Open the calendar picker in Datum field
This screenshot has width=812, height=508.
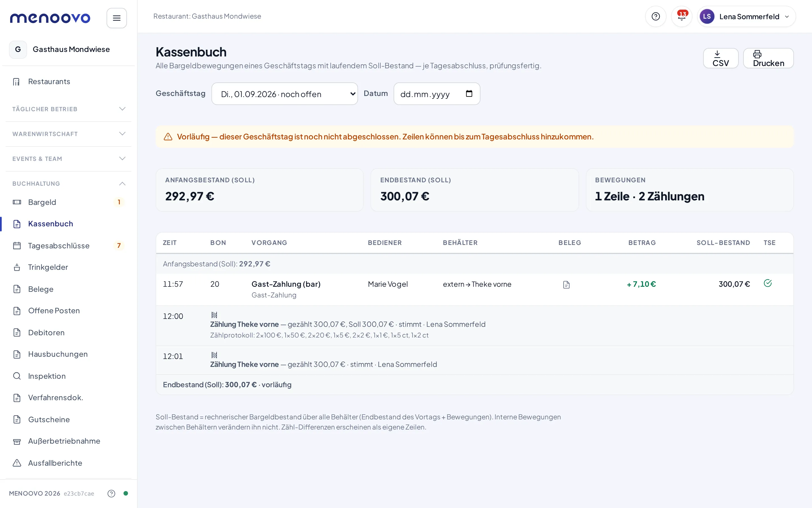pos(469,94)
